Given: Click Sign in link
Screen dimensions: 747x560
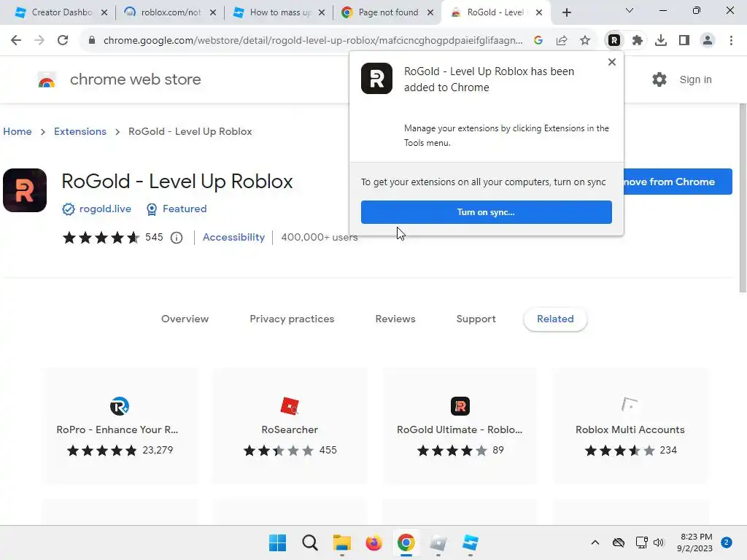Looking at the screenshot, I should pos(695,79).
